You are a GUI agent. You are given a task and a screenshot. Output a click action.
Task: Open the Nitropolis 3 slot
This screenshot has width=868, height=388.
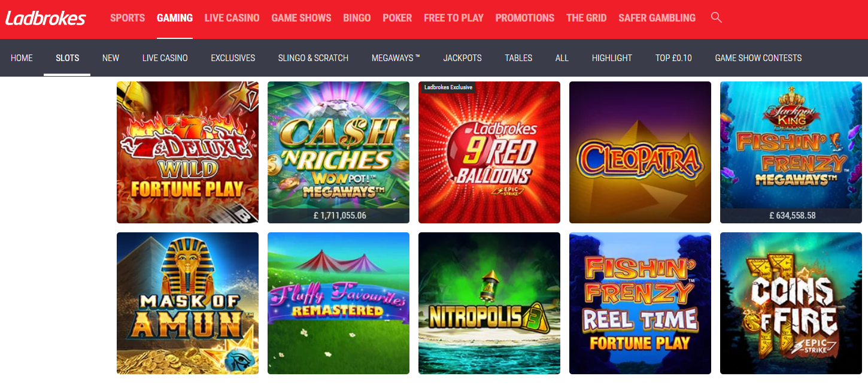coord(489,303)
